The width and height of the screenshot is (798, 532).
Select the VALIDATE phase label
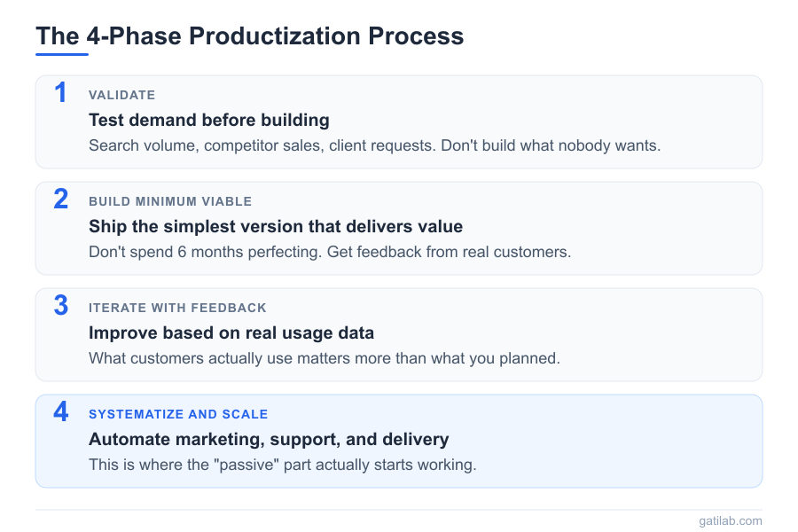tap(121, 95)
